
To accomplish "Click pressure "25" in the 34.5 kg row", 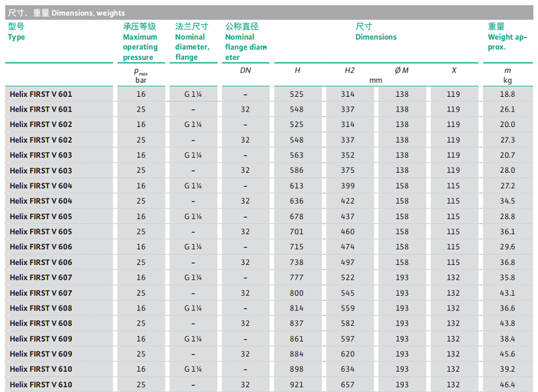I will (x=141, y=201).
